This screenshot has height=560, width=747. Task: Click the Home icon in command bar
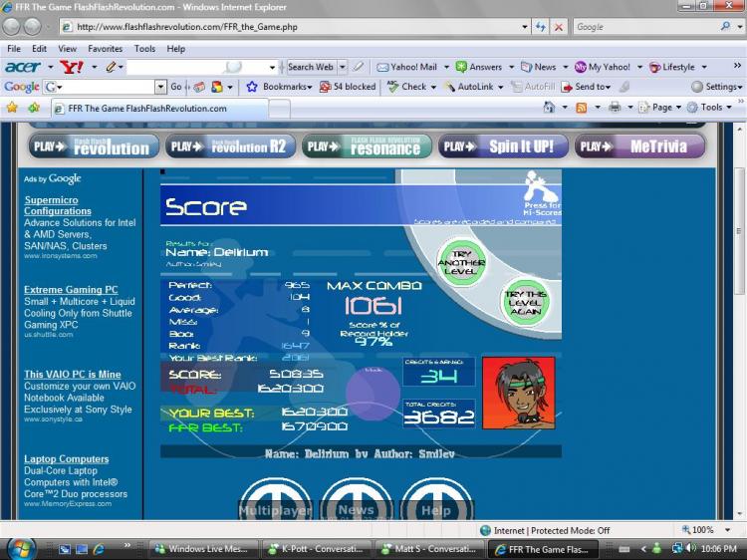tap(549, 108)
